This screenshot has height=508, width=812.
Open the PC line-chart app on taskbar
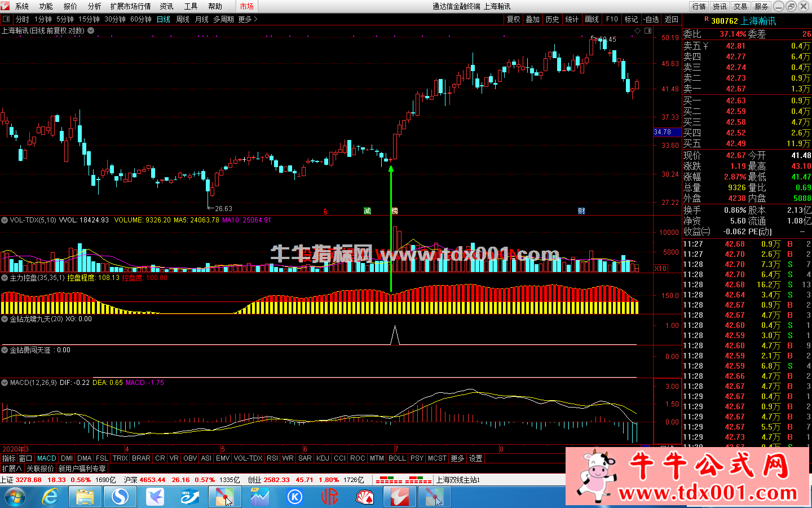tap(260, 497)
